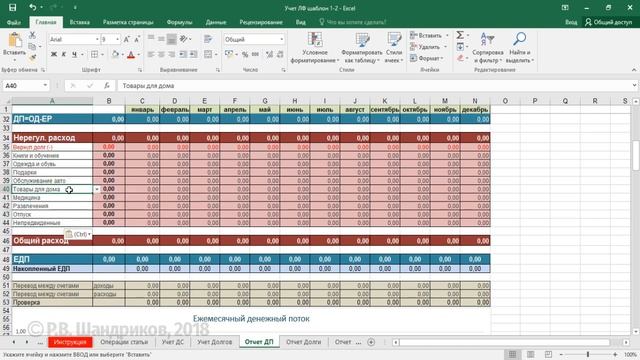640x360 pixels.
Task: Open Conditional Formatting menu
Action: point(315,48)
